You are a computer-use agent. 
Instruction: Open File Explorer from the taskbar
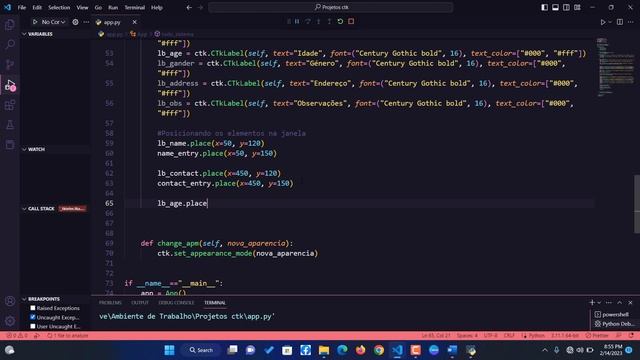point(324,350)
